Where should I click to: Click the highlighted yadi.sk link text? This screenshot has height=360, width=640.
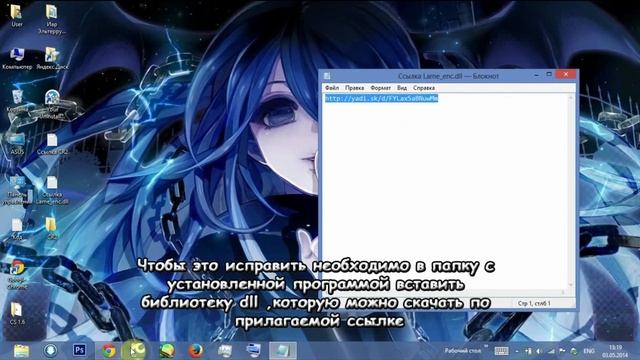click(x=381, y=98)
